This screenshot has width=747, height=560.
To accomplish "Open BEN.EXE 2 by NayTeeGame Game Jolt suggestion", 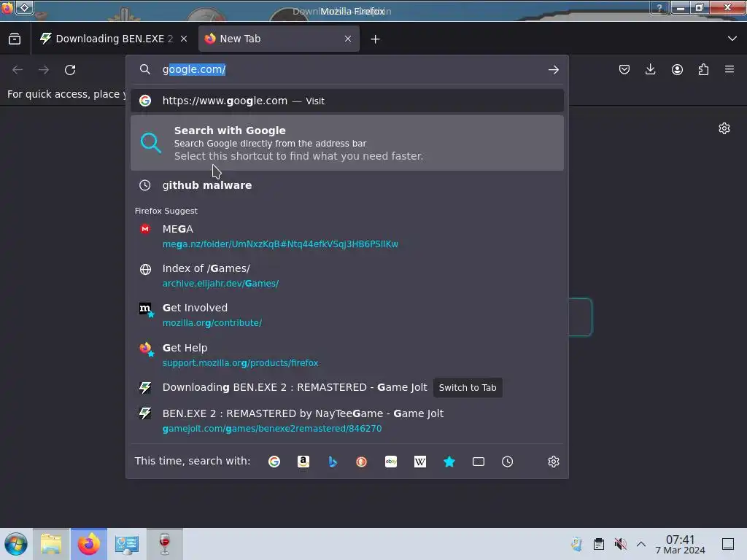I will point(347,421).
